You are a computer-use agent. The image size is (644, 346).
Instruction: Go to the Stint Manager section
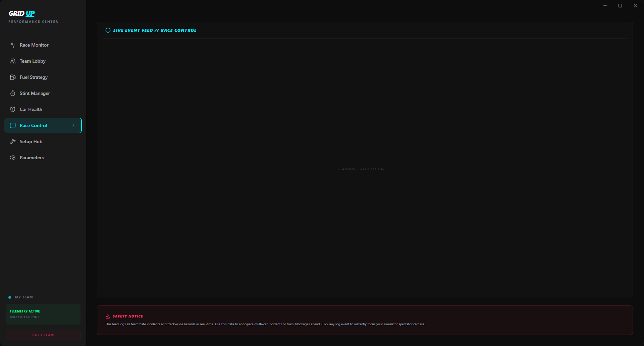[x=35, y=93]
